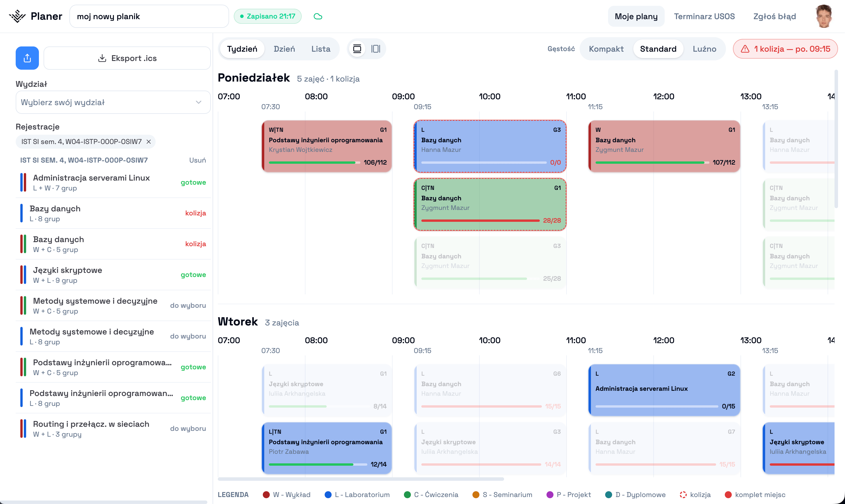
Task: Select Metody systemowe W + C course
Action: (x=113, y=305)
